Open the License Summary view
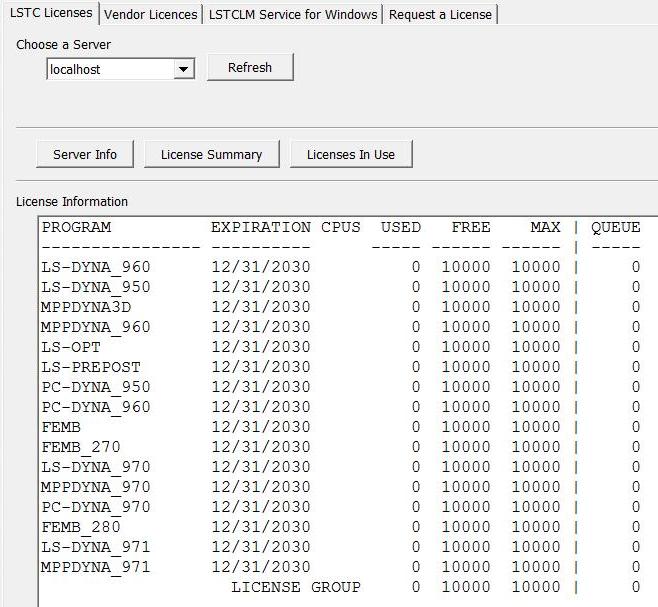Screen dimensions: 658x607 211,154
